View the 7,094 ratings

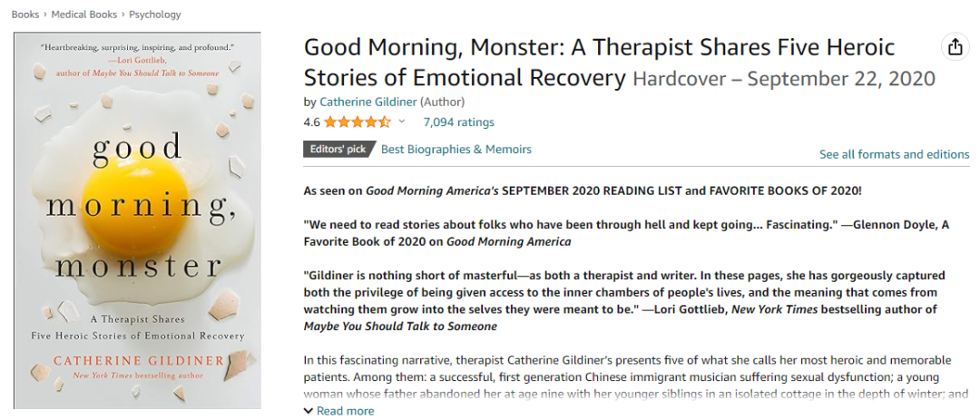click(458, 122)
